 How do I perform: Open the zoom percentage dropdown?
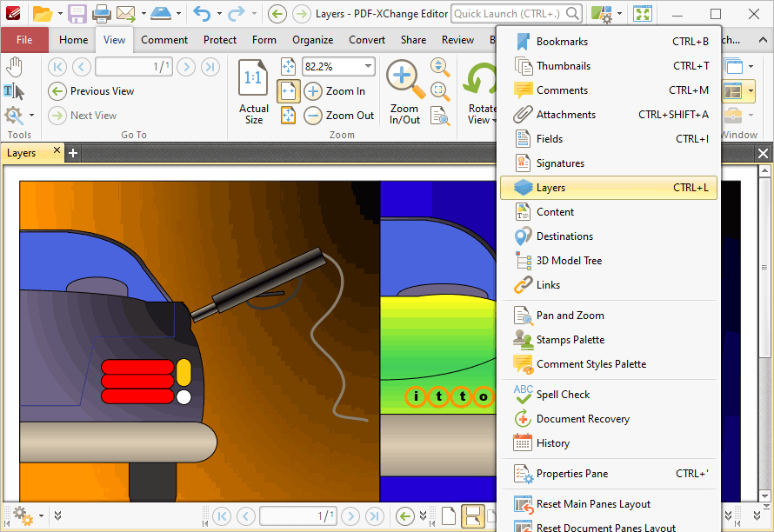367,66
